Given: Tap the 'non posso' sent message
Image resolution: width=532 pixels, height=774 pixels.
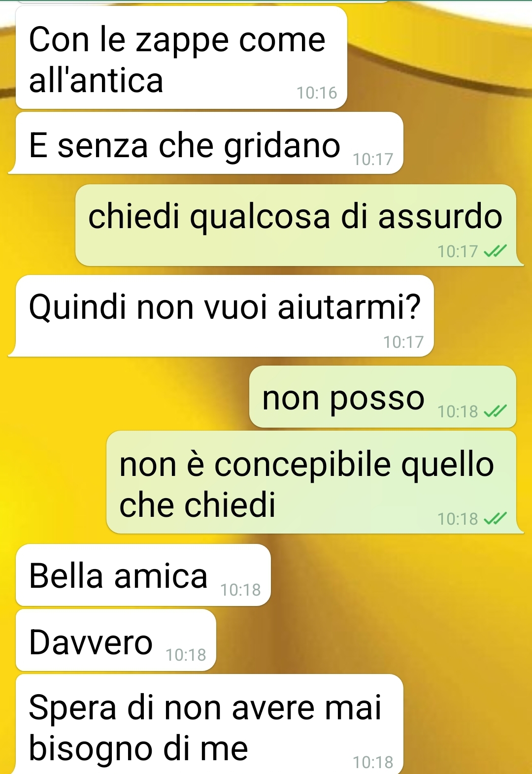Looking at the screenshot, I should coord(383,397).
